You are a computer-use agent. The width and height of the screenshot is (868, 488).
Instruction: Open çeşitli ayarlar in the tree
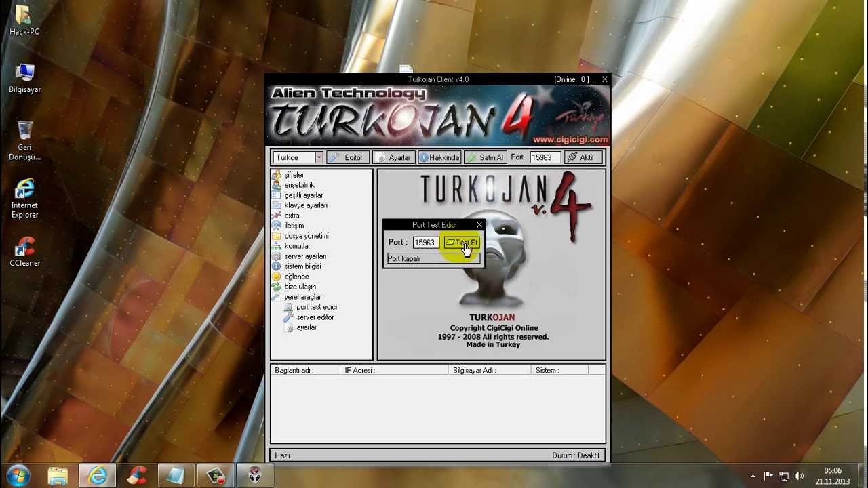pyautogui.click(x=303, y=195)
